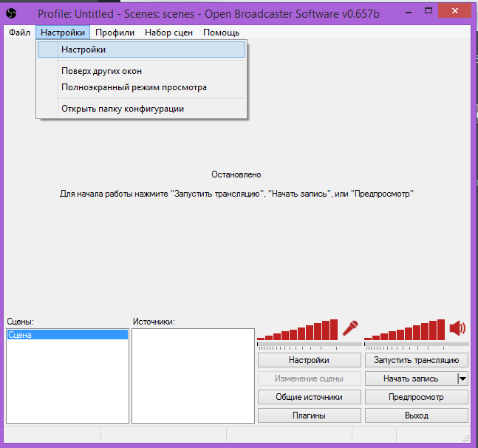
Task: Click the Предпросмотр button
Action: point(416,397)
